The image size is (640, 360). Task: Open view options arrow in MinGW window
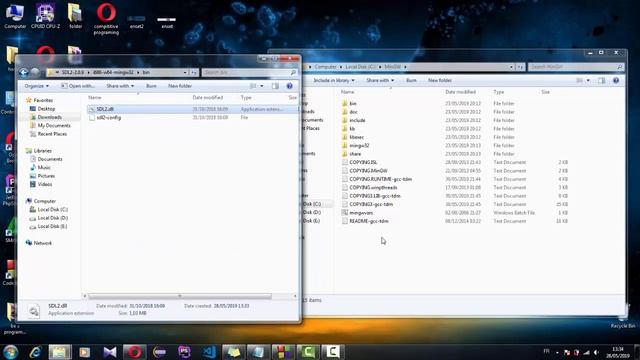[588, 80]
